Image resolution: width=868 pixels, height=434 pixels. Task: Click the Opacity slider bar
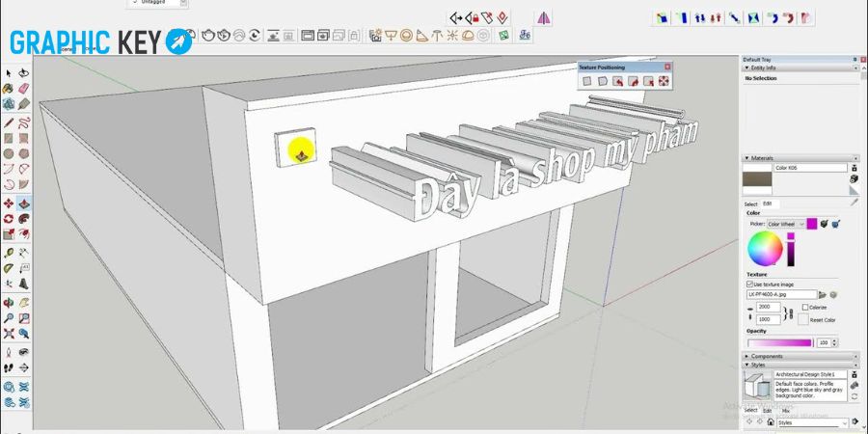click(780, 342)
